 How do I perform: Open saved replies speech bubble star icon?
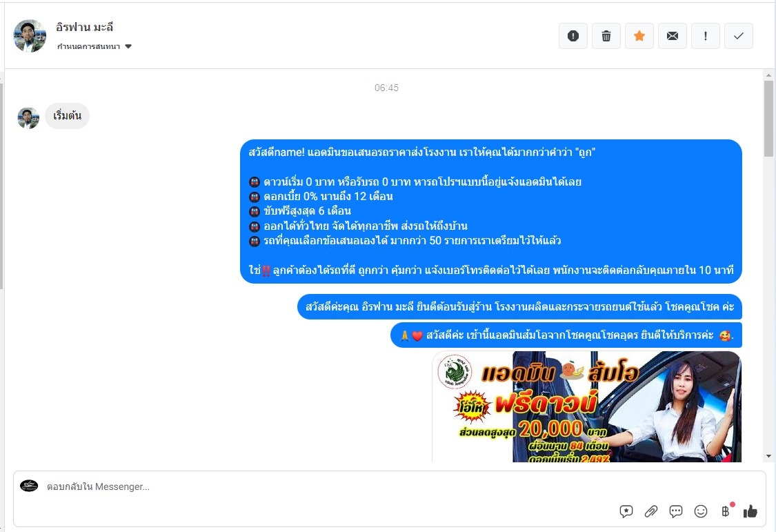tap(626, 511)
